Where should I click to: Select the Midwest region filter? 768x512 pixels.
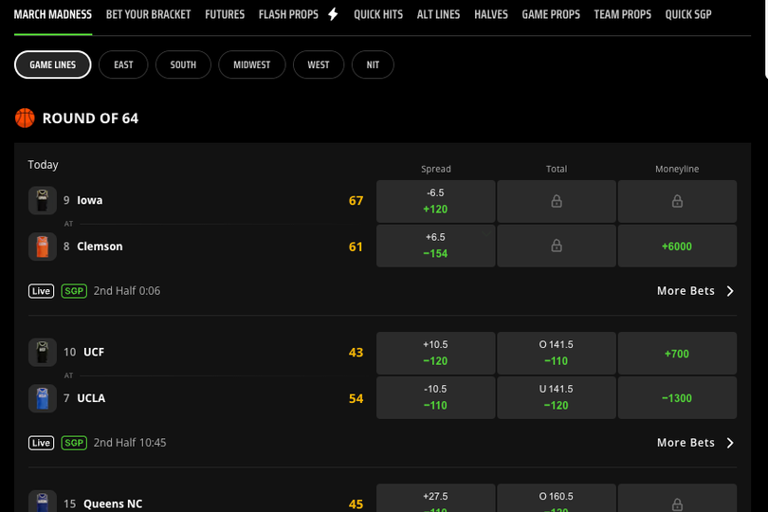point(252,65)
